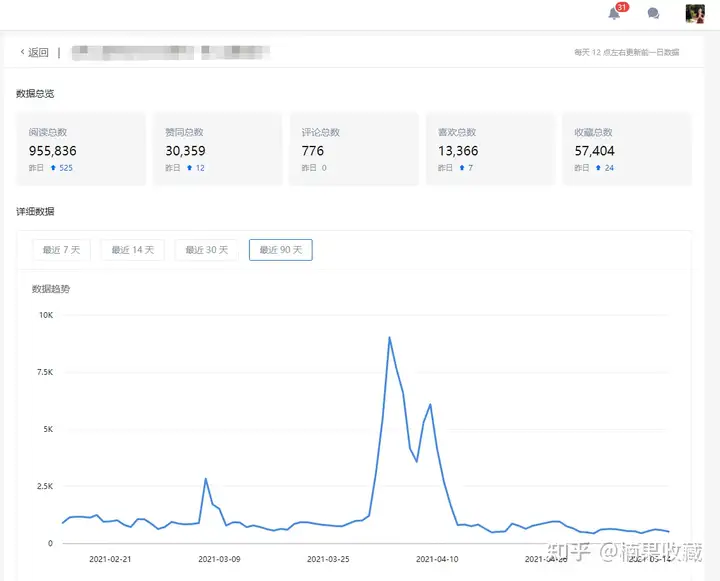Click the daily update note at top right
The width and height of the screenshot is (720, 581).
626,52
